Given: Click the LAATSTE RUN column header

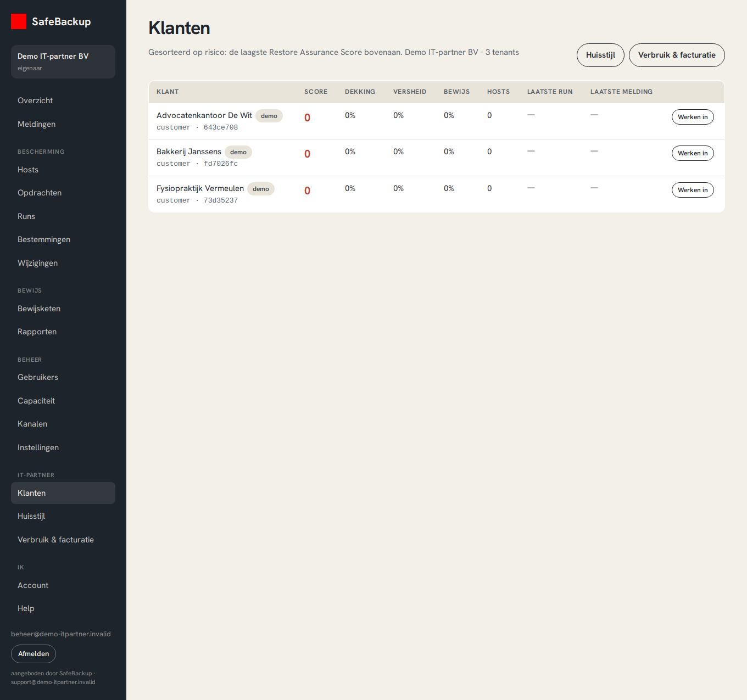Looking at the screenshot, I should point(550,92).
